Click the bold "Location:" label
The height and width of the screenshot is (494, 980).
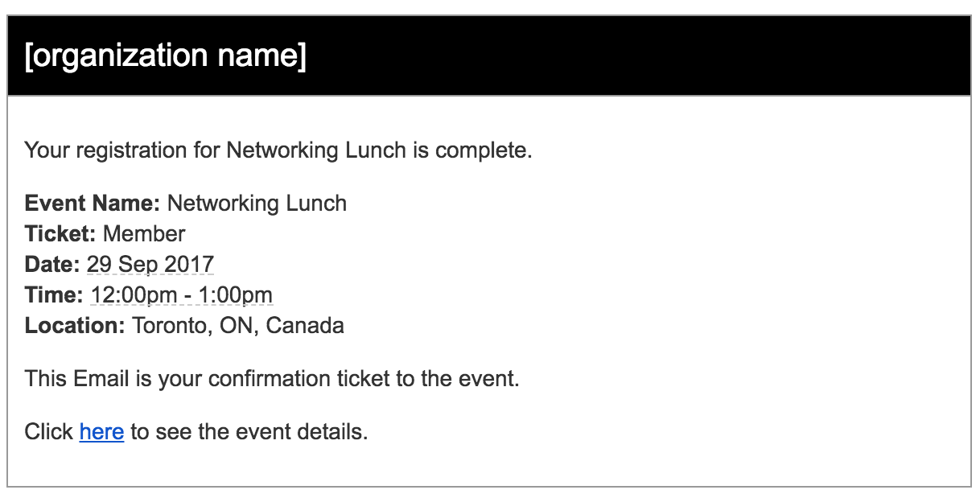point(75,326)
